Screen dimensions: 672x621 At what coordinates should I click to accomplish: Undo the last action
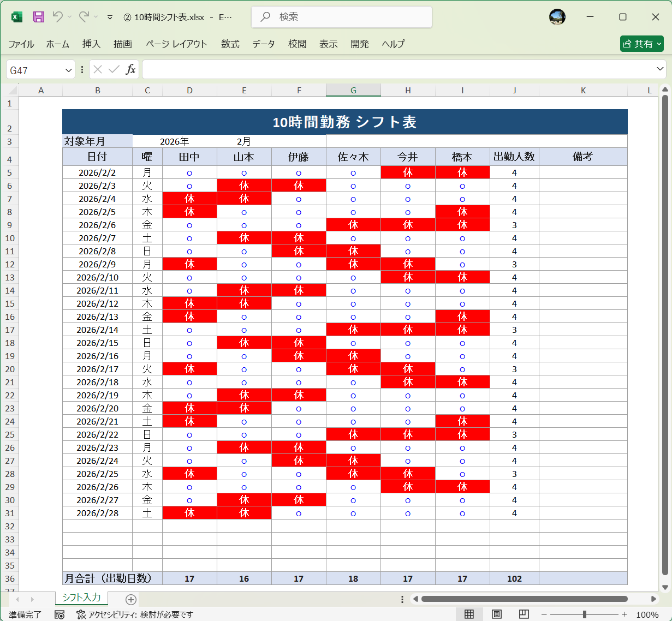click(x=59, y=17)
